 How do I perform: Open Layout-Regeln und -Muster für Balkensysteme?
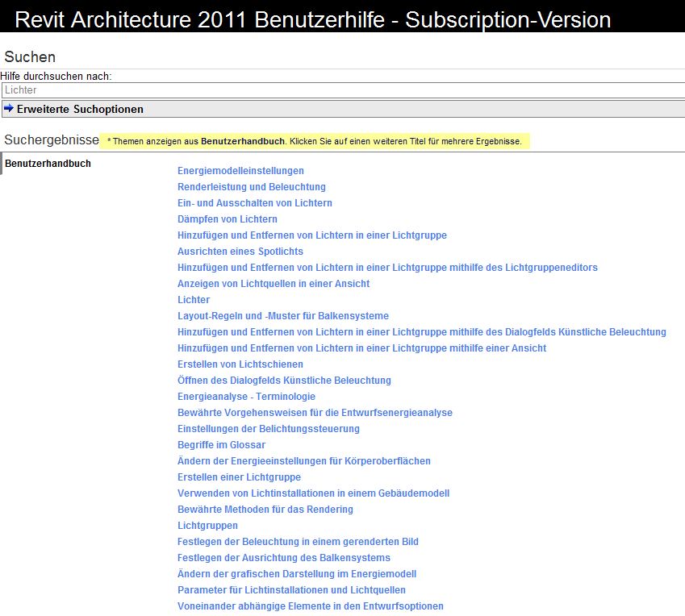coord(283,316)
